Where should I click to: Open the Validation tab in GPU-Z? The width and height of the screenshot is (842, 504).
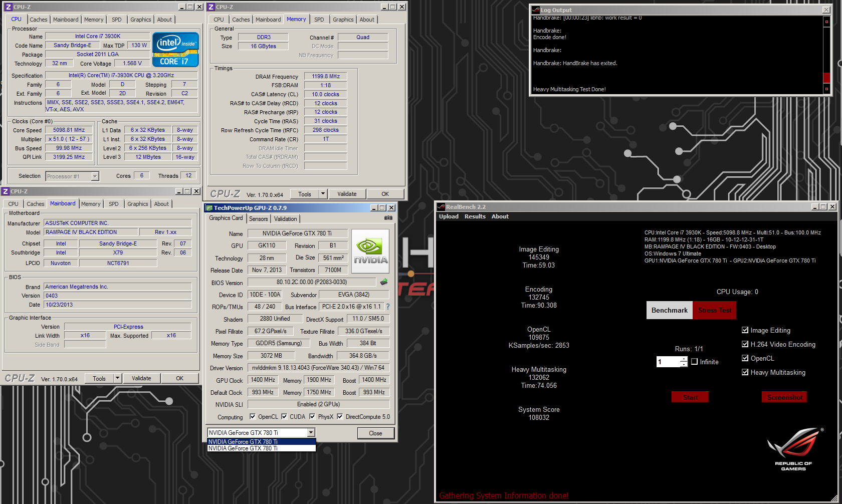286,219
